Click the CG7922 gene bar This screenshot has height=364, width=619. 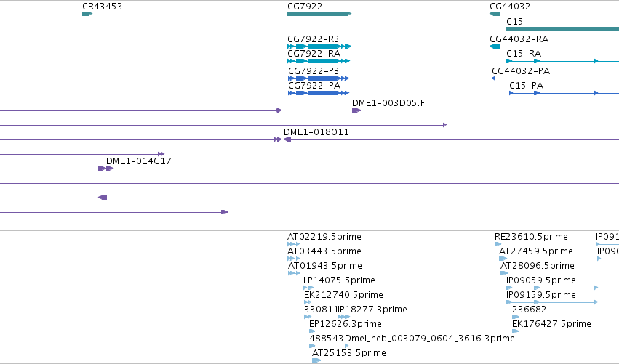[319, 14]
